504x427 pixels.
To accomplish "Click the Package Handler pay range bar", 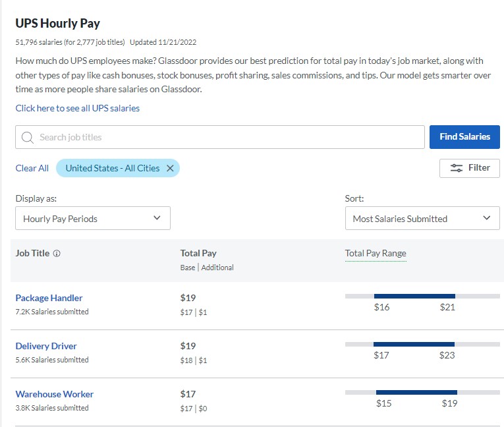I will coord(422,296).
